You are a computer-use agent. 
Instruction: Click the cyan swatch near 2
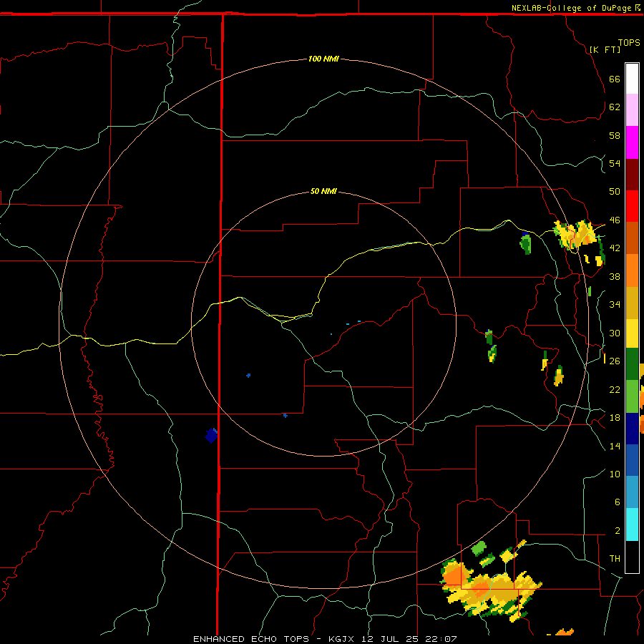pyautogui.click(x=632, y=525)
